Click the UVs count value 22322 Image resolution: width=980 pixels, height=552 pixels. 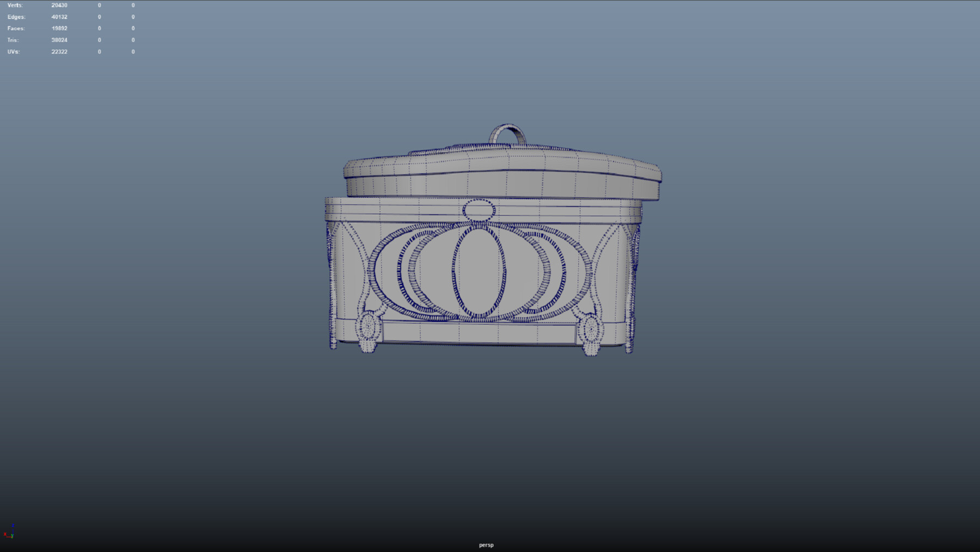pyautogui.click(x=59, y=51)
